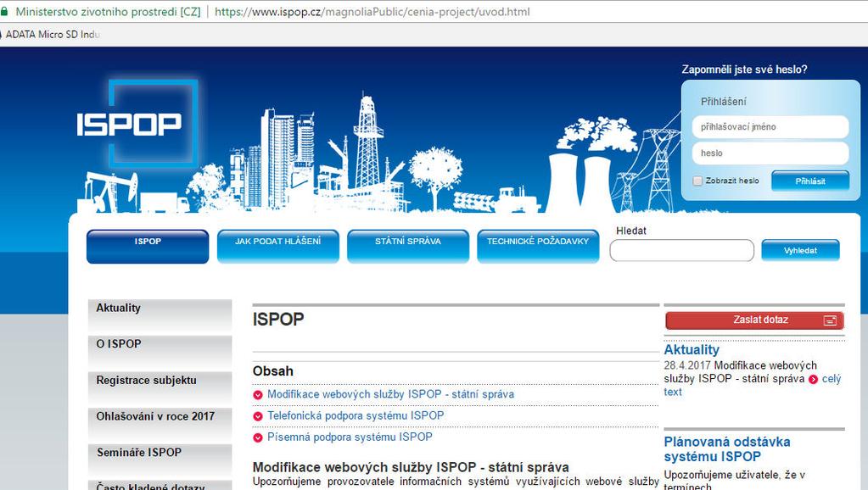Image resolution: width=868 pixels, height=490 pixels.
Task: Click the red arrow bullet beside Písemná podpora
Action: [257, 437]
